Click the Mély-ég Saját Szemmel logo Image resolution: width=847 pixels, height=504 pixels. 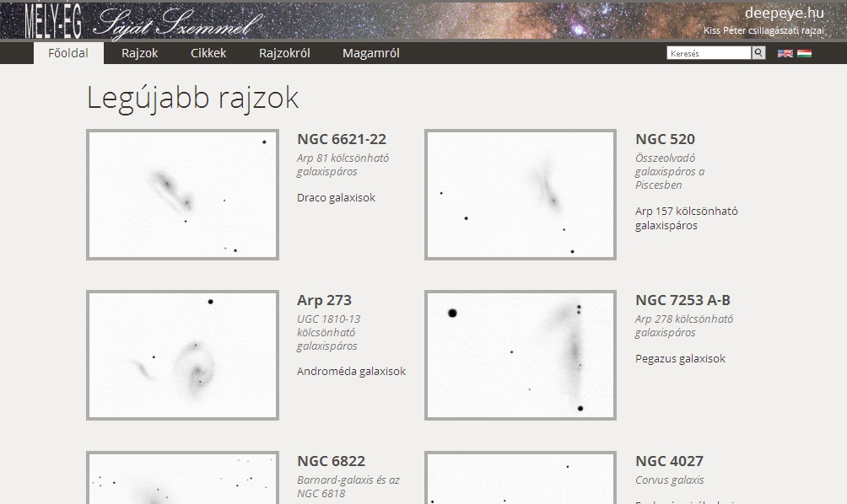coord(143,22)
